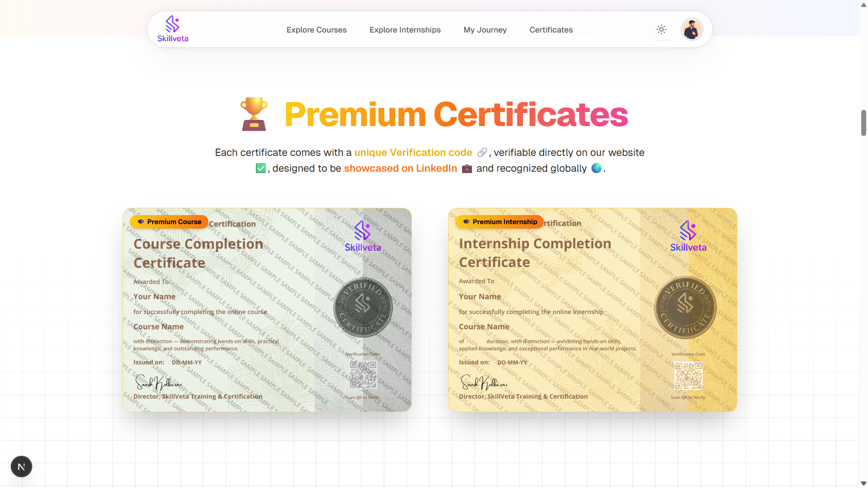Viewport: 868px width, 488px height.
Task: Open My Journey from the navbar
Action: point(485,30)
